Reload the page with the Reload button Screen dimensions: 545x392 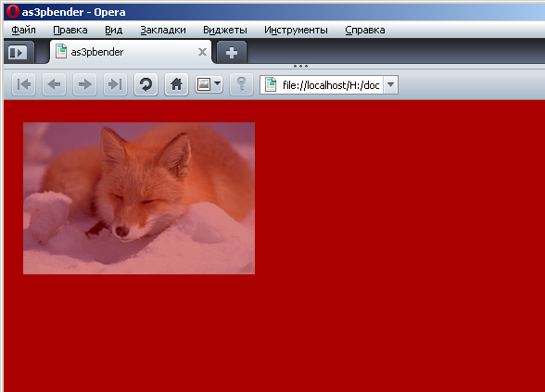(146, 84)
